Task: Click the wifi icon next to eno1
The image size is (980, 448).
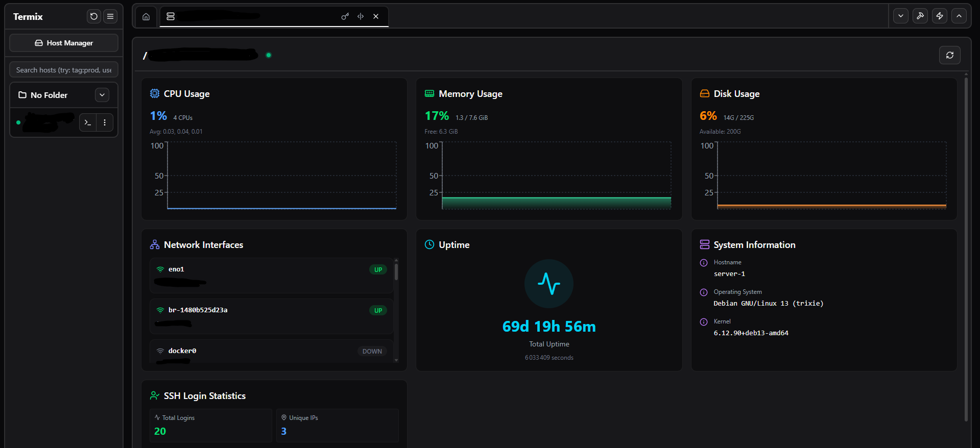Action: click(x=160, y=269)
